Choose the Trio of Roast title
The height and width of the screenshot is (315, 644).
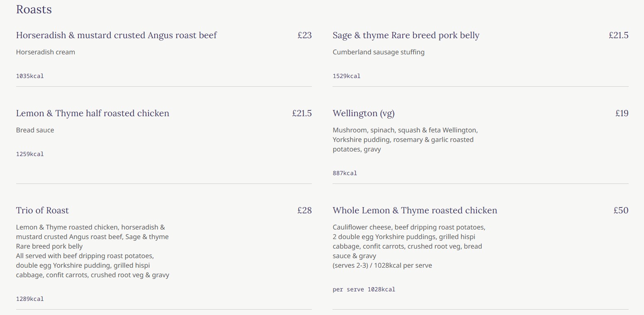pos(42,210)
